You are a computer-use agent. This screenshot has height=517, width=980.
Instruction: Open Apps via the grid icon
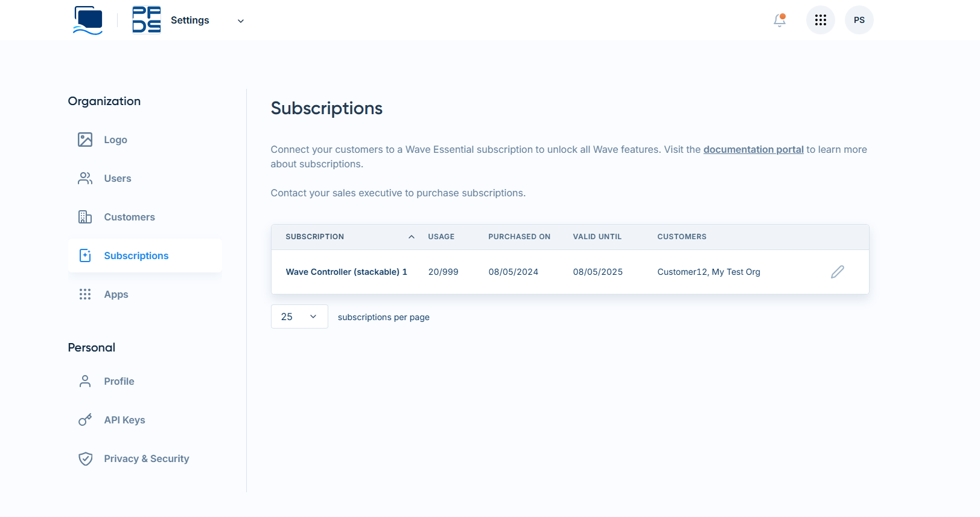(85, 294)
